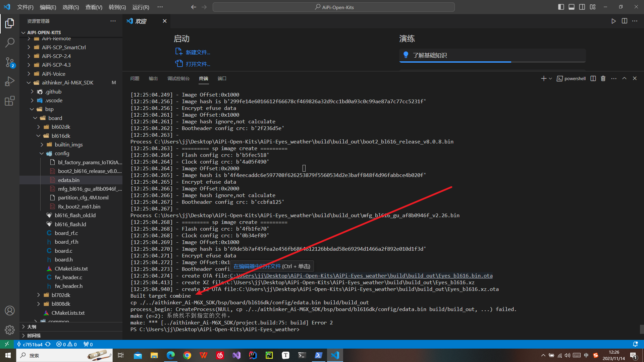Click the errors and warnings status indicator
644x362 pixels.
66,344
